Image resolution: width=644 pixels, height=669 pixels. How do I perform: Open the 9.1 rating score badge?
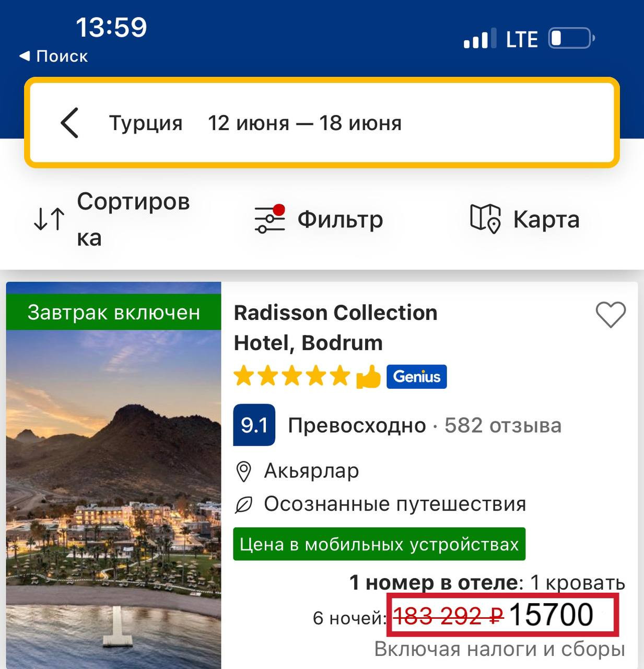(254, 425)
